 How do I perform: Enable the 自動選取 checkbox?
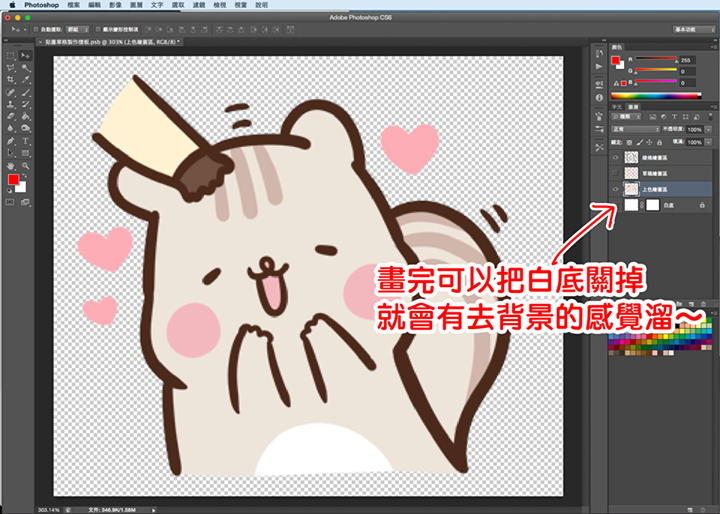pos(36,29)
